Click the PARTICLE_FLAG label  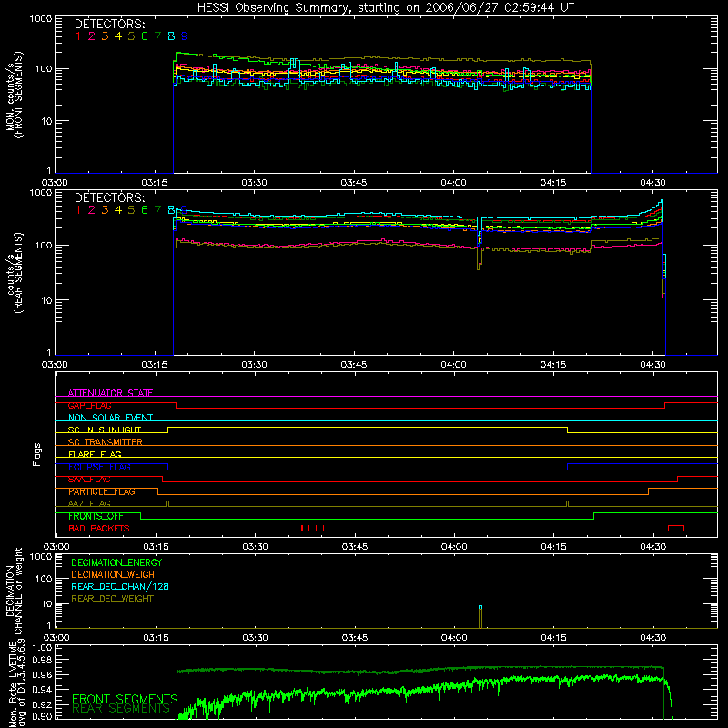[102, 491]
